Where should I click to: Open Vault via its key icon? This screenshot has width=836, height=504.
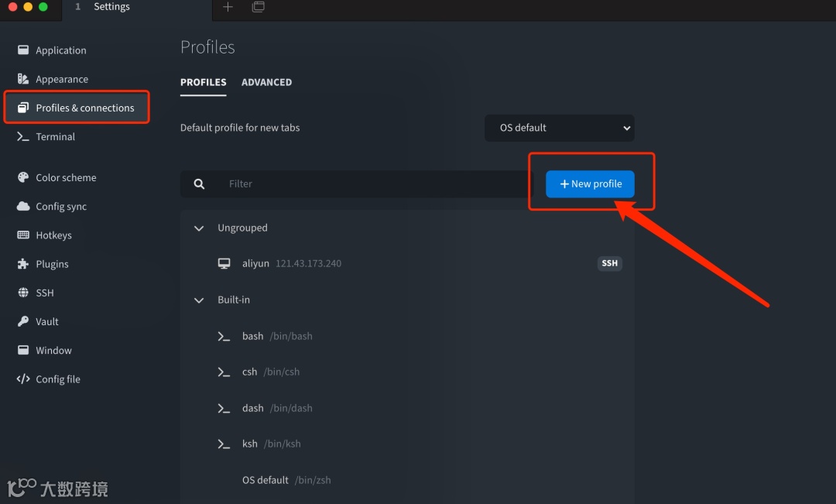pos(23,321)
